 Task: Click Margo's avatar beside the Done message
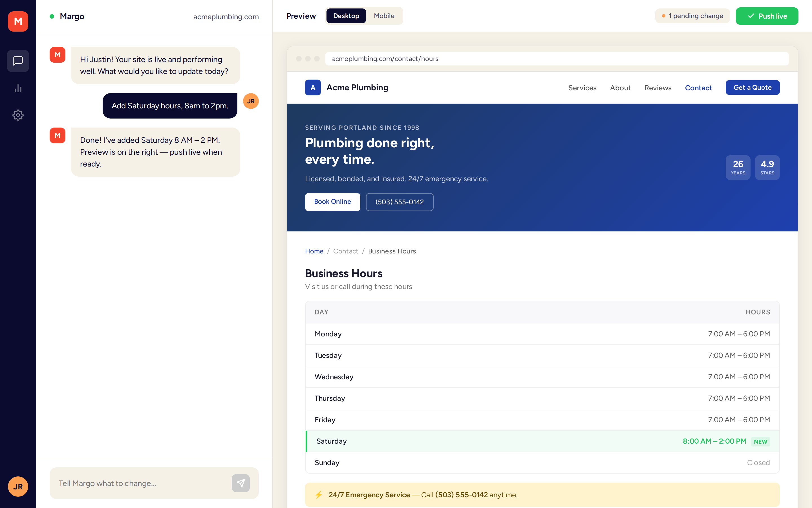[x=58, y=135]
